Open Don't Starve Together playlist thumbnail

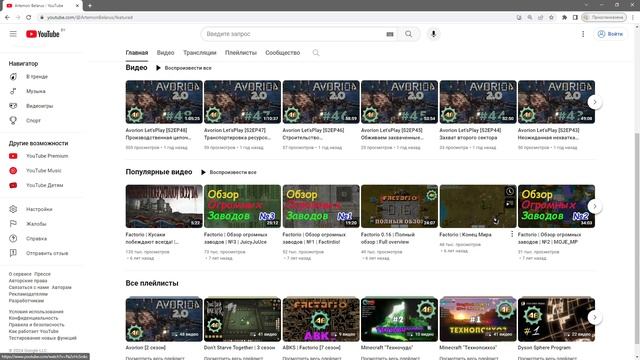[x=242, y=320]
